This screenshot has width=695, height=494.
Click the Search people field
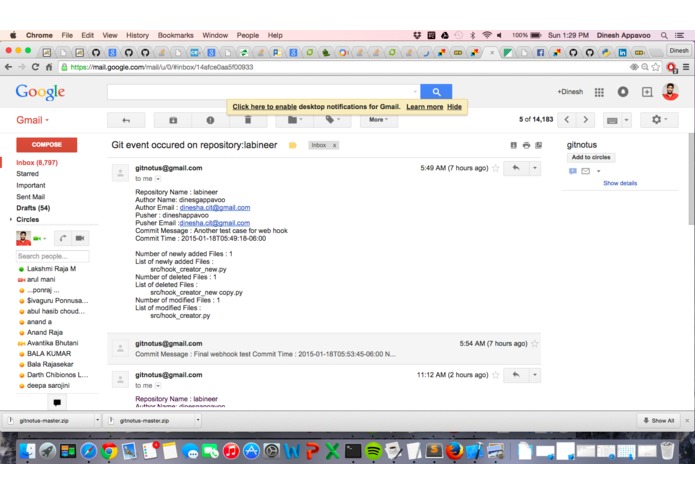(x=52, y=256)
